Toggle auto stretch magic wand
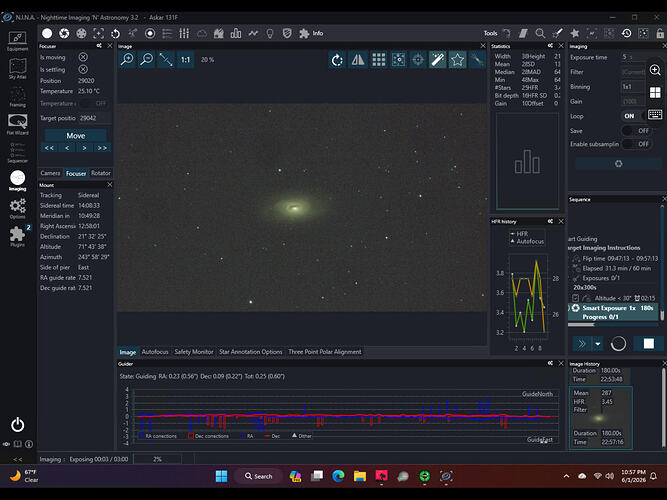 438,60
